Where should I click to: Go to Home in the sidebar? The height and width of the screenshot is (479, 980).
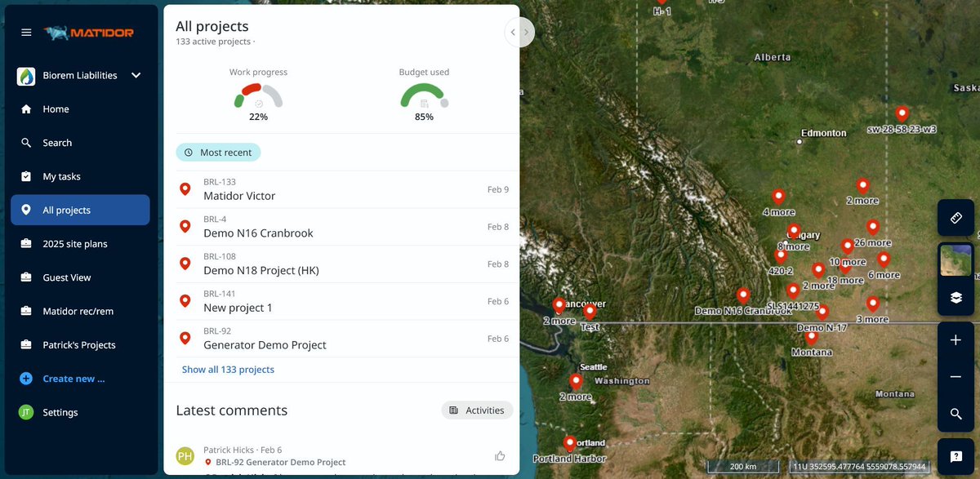(80, 109)
